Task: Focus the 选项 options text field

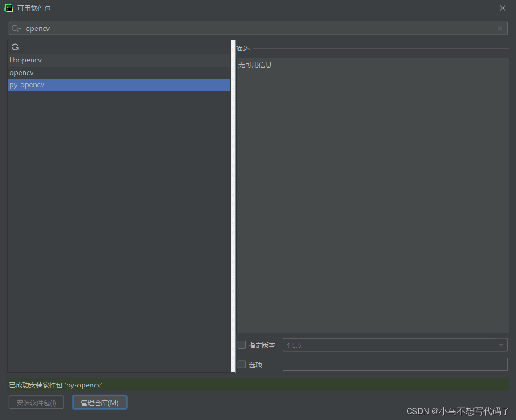Action: click(x=395, y=364)
